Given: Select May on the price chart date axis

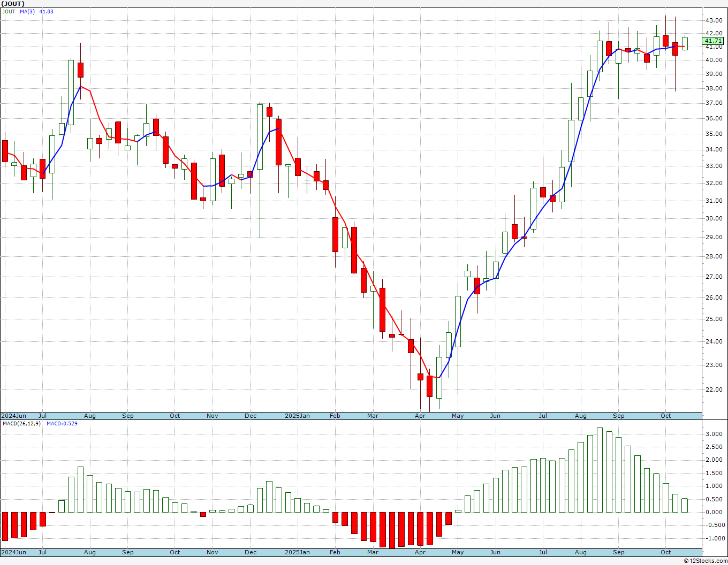Looking at the screenshot, I should coord(458,416).
